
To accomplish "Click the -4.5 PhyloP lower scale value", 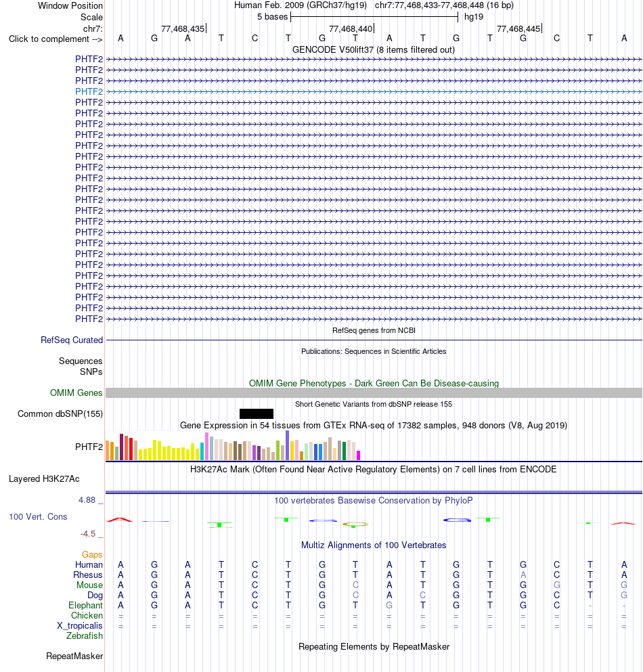I will coord(88,533).
